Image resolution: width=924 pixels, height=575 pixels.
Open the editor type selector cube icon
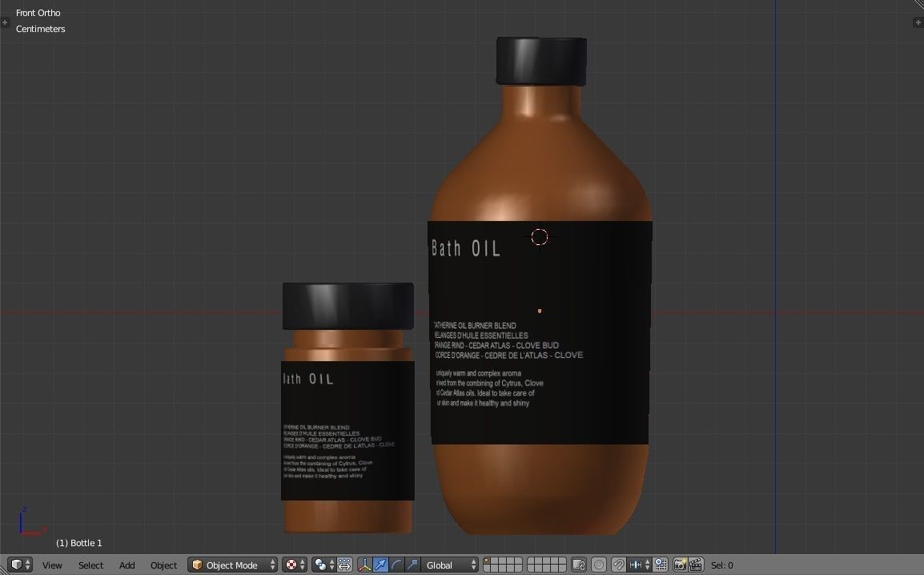[x=19, y=565]
